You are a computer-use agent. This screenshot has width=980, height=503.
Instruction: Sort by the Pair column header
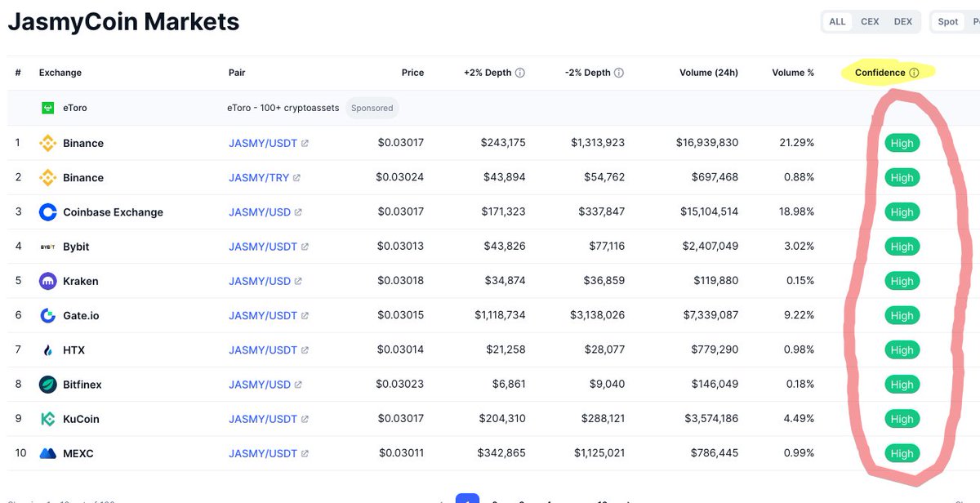click(x=237, y=73)
